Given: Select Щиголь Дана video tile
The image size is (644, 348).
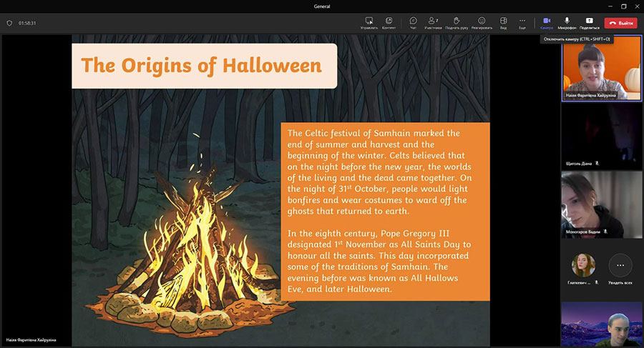Looking at the screenshot, I should (x=601, y=136).
